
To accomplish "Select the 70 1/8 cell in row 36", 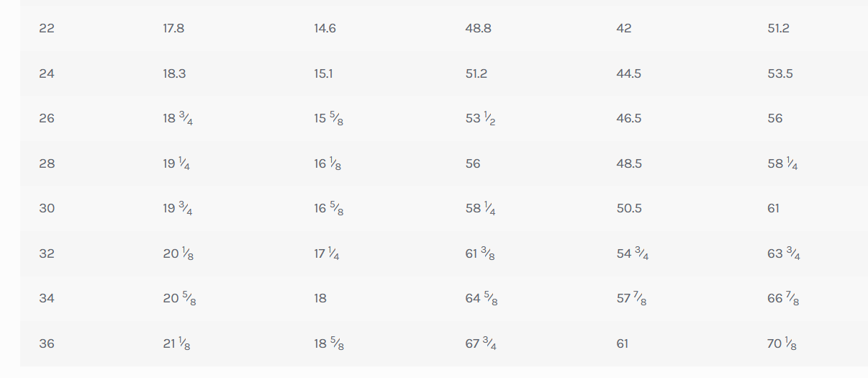I will pos(782,343).
